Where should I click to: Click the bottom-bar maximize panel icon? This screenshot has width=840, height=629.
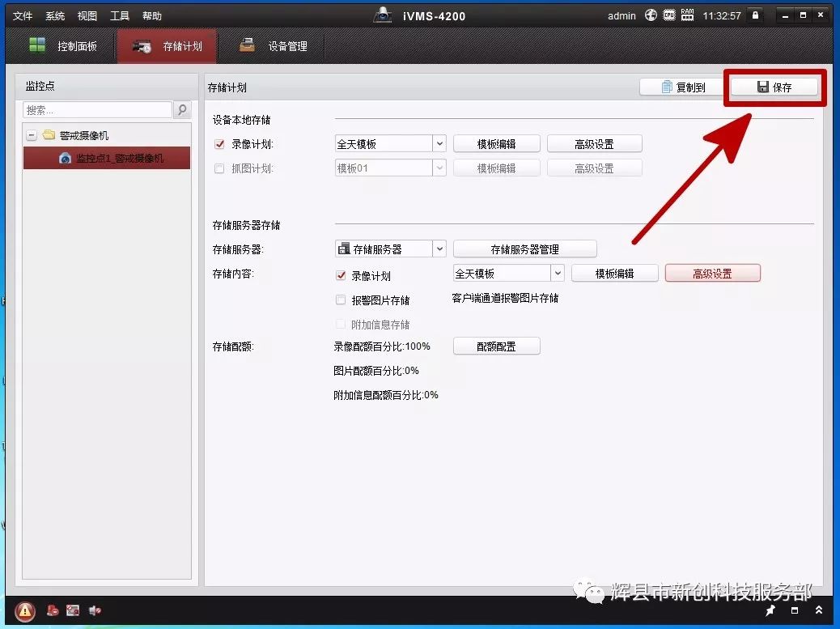795,610
